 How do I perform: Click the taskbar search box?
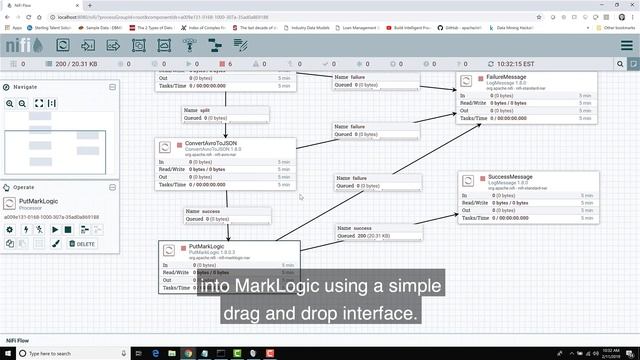(73, 353)
